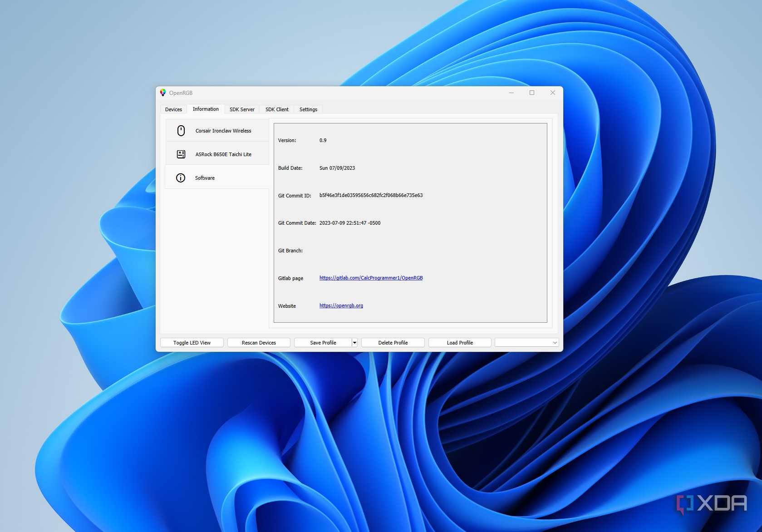Switch to the SDK Server tab
762x532 pixels.
(x=242, y=109)
